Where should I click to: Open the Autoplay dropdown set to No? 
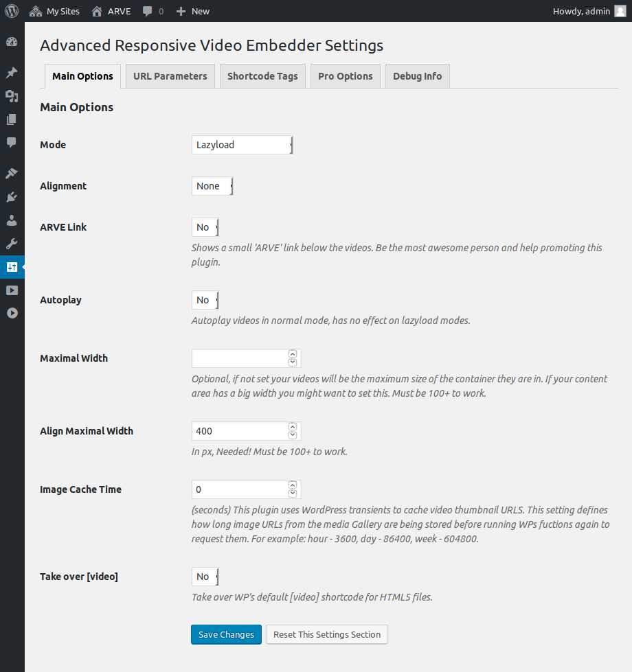coord(205,300)
